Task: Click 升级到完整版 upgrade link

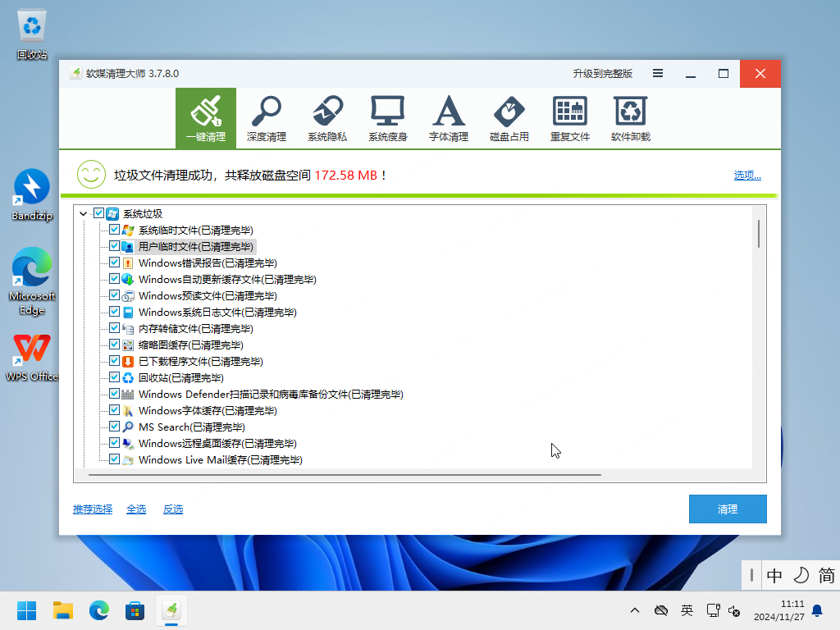Action: coord(603,73)
